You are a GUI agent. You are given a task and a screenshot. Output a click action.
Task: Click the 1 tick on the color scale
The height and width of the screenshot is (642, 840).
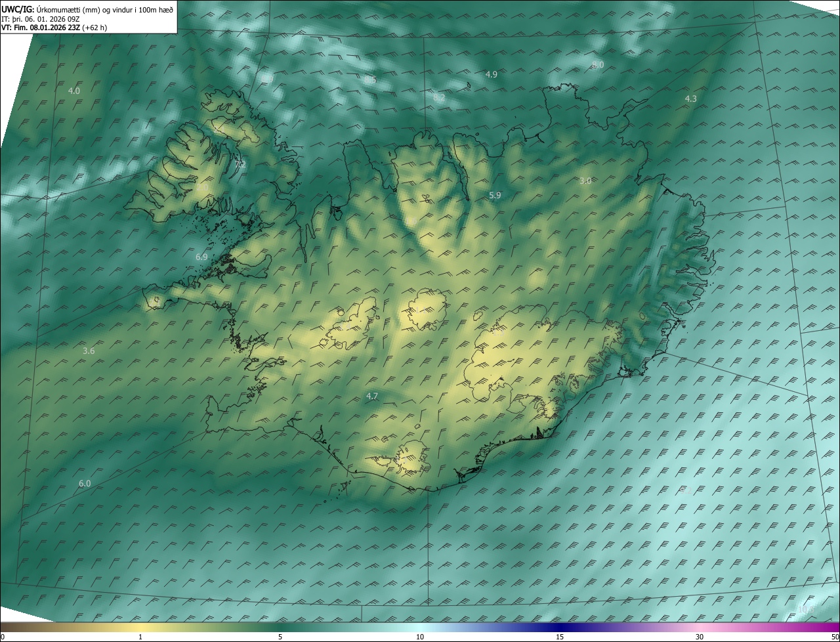[x=140, y=637]
